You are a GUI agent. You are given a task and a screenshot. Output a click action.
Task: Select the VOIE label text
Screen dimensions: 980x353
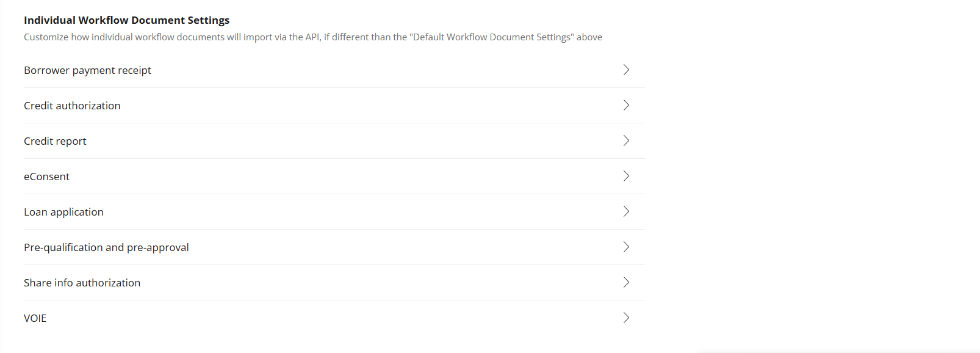[x=35, y=318]
